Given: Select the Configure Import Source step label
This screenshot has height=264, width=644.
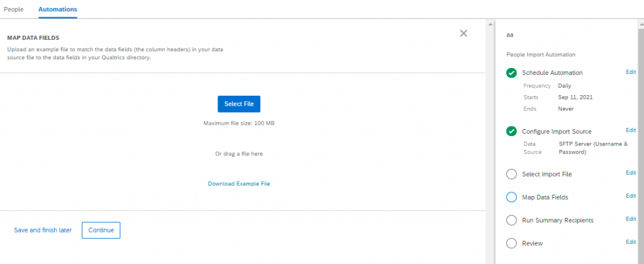Looking at the screenshot, I should (557, 132).
